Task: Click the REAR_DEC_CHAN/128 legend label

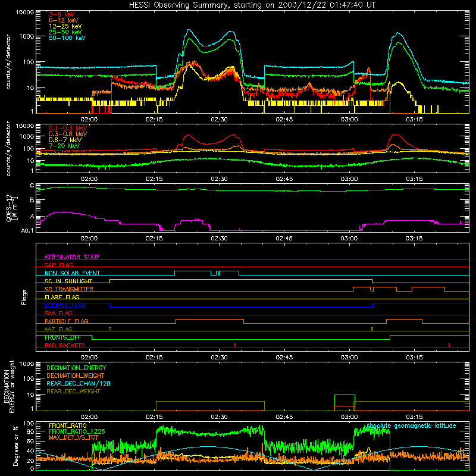Action: [79, 383]
